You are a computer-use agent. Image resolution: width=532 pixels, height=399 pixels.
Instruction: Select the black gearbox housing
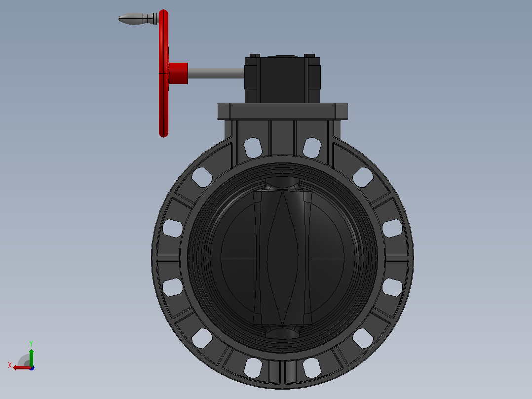(x=282, y=79)
